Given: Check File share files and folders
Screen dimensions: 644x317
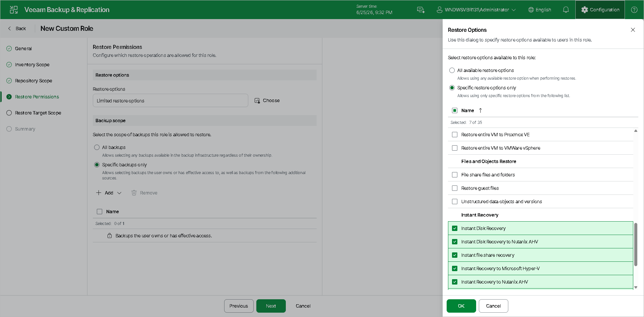Looking at the screenshot, I should point(455,175).
